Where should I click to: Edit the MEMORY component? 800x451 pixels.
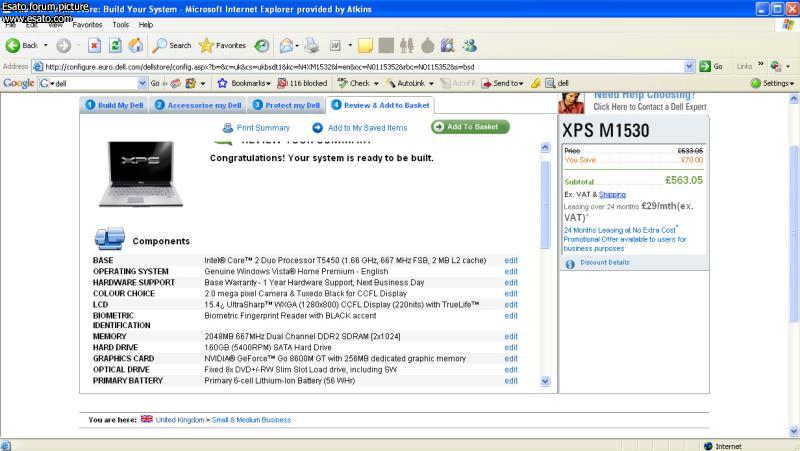click(x=511, y=337)
